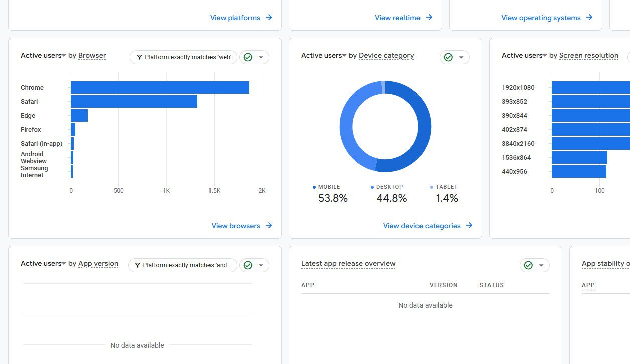Click the arrow icon beside View operating systems

[589, 18]
